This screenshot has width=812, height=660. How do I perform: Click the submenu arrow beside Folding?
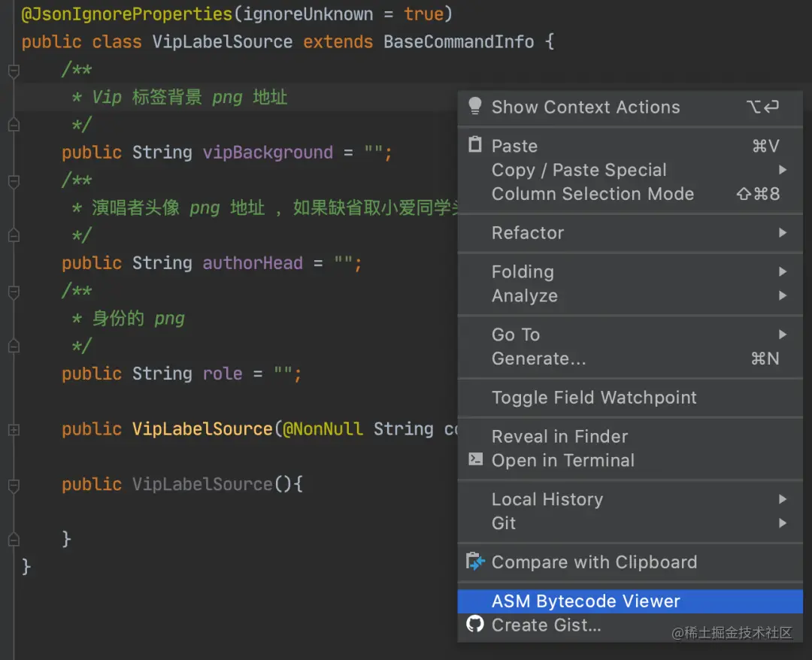[783, 272]
